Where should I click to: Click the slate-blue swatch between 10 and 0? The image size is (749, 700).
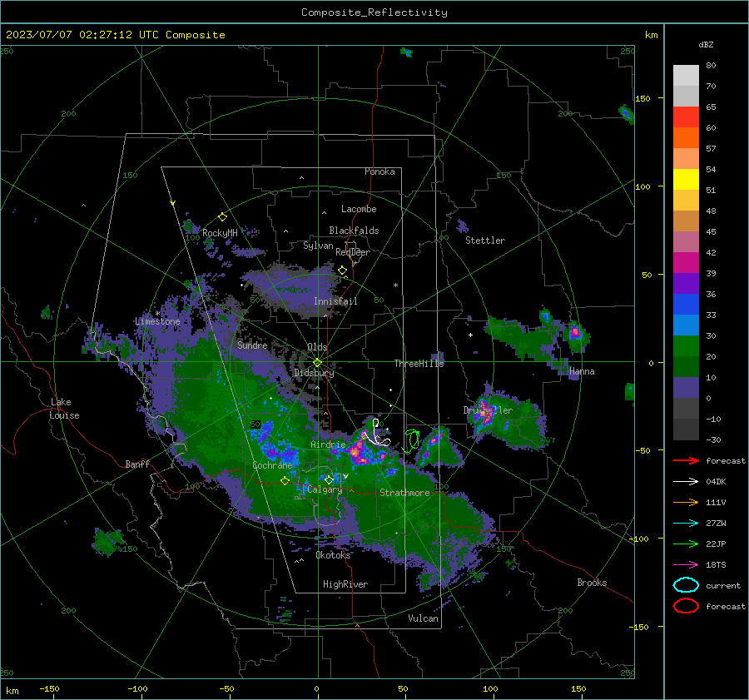point(686,388)
